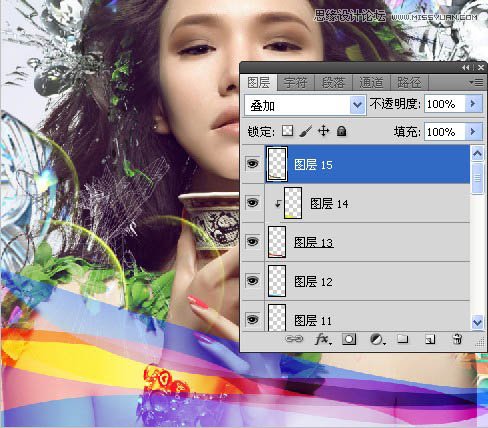Select layer 图层 14 name
488x428 pixels.
[329, 204]
